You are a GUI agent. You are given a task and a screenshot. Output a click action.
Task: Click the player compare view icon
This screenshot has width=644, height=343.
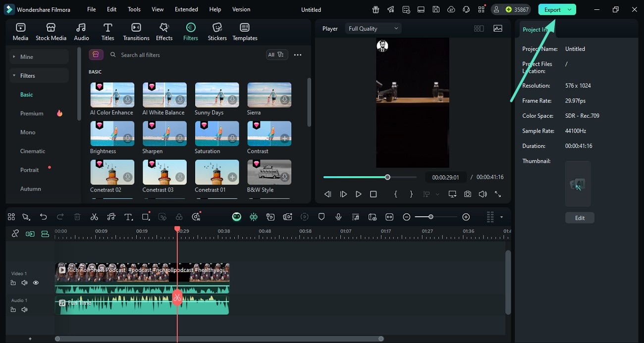coord(479,29)
